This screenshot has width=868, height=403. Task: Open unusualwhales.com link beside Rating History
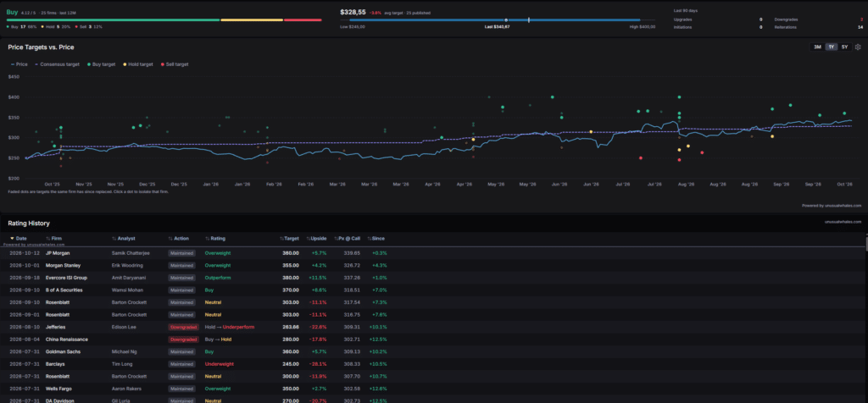click(843, 222)
